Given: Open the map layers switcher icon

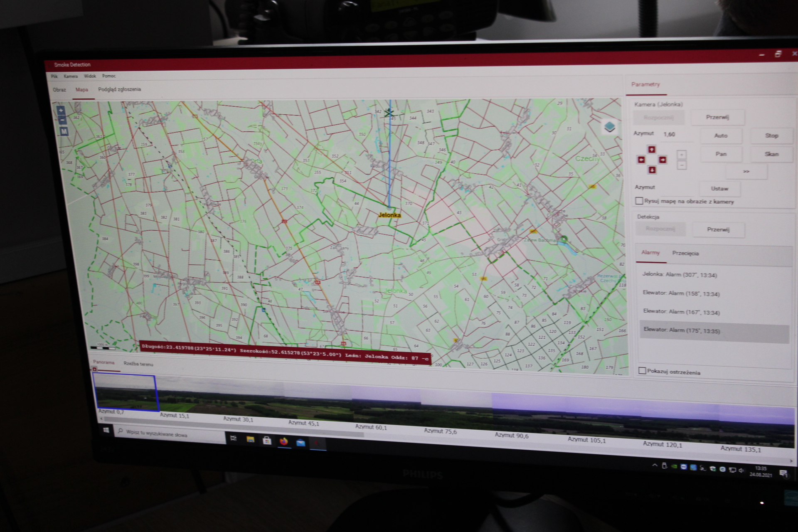Looking at the screenshot, I should point(609,126).
